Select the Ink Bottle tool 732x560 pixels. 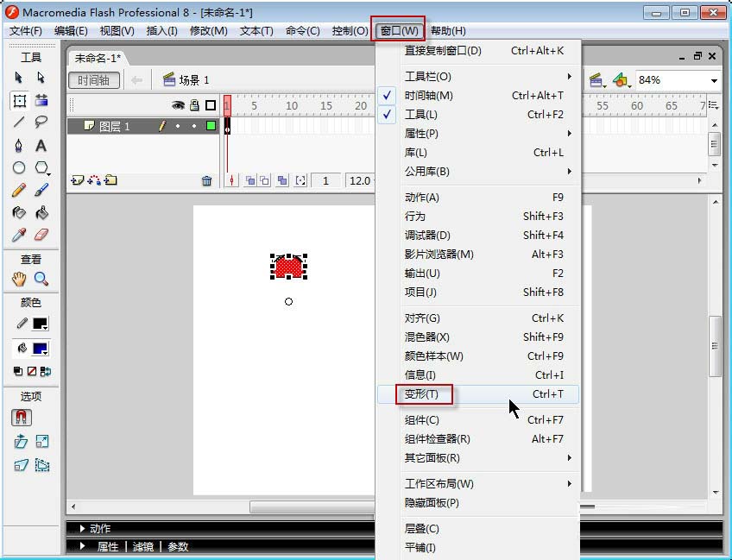(19, 213)
